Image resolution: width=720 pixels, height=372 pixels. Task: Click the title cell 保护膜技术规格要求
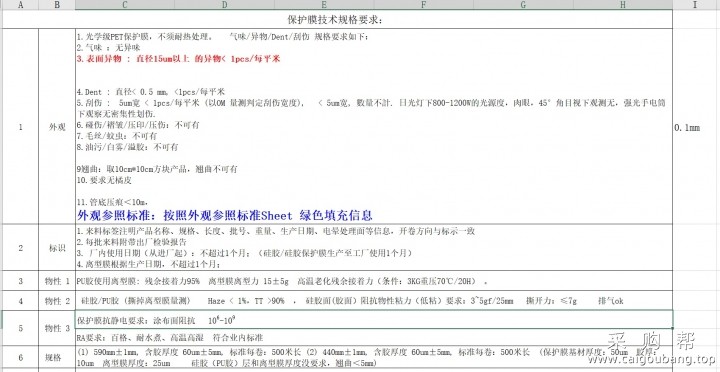(338, 20)
